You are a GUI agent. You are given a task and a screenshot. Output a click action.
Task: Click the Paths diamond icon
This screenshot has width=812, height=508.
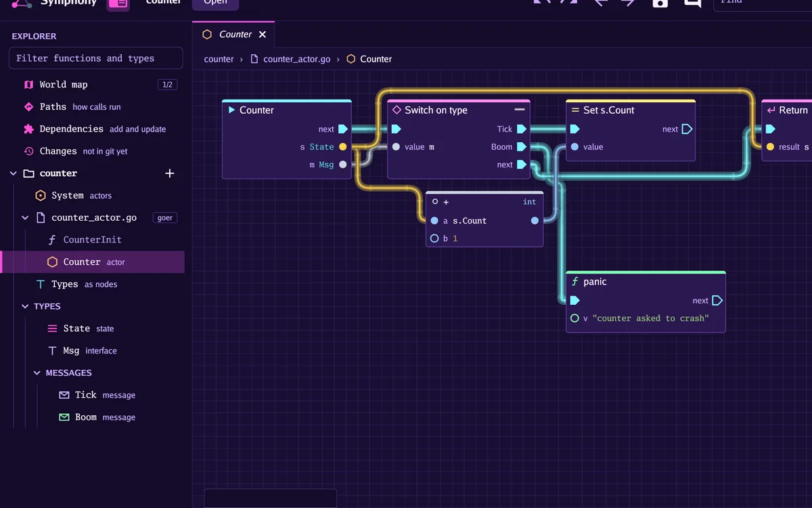pos(28,107)
